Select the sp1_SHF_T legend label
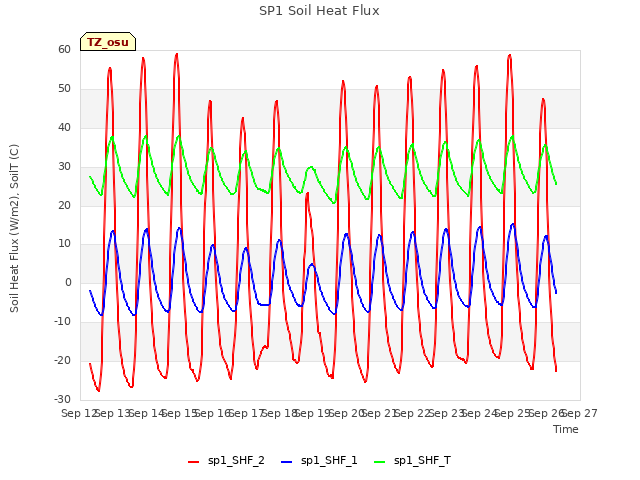The width and height of the screenshot is (640, 480). click(x=422, y=461)
